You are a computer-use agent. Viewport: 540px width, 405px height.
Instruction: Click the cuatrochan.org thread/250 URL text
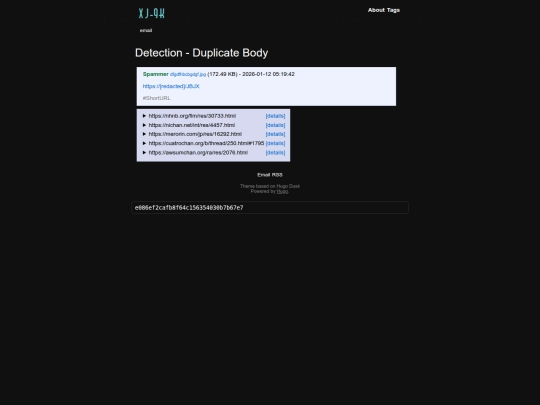(x=206, y=143)
